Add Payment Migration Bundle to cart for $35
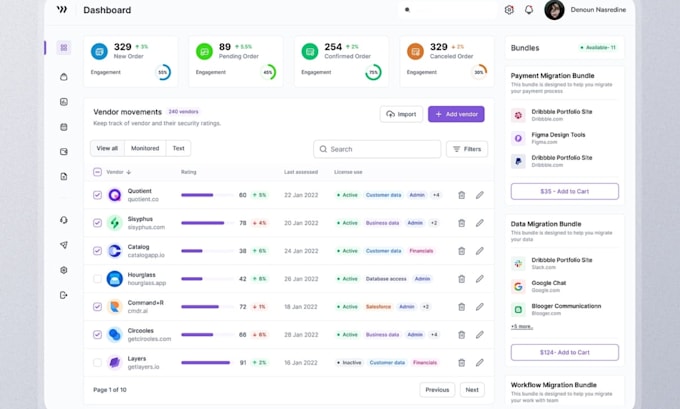The height and width of the screenshot is (409, 680). [565, 191]
